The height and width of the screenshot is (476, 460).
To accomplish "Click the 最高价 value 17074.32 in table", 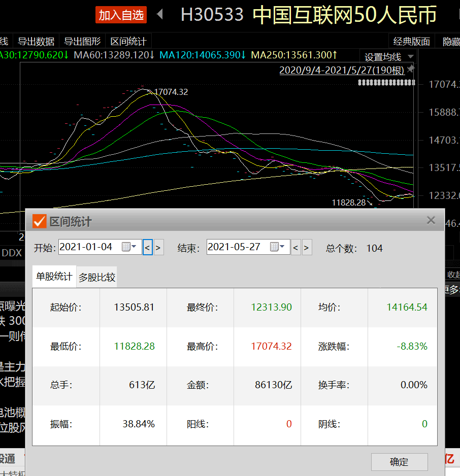I will point(271,346).
